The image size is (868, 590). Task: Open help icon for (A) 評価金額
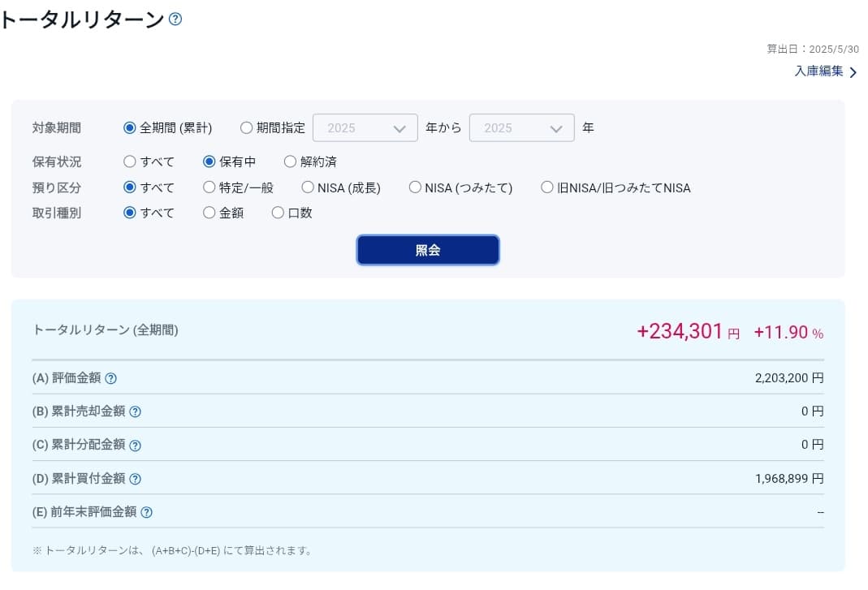point(111,378)
